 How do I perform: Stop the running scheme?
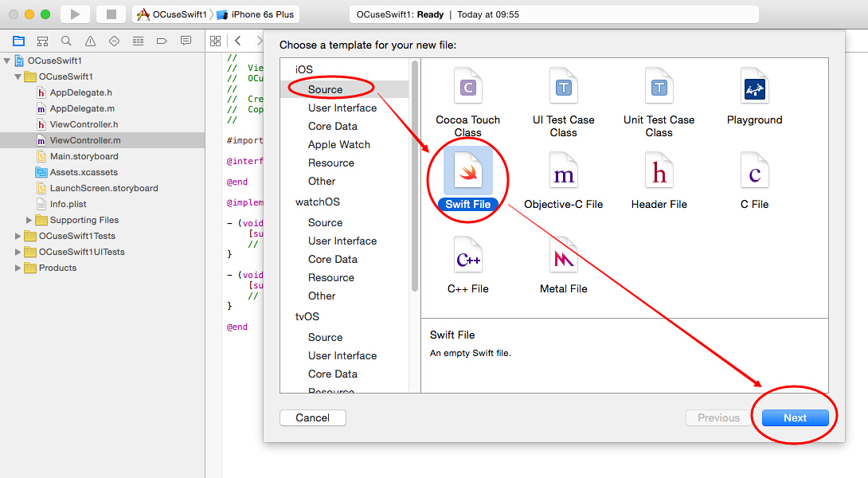pyautogui.click(x=111, y=14)
